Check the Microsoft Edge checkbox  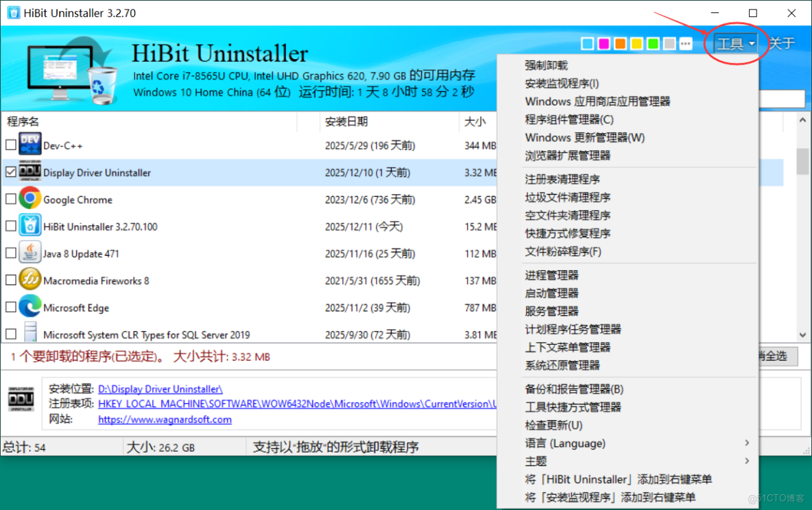pos(10,307)
